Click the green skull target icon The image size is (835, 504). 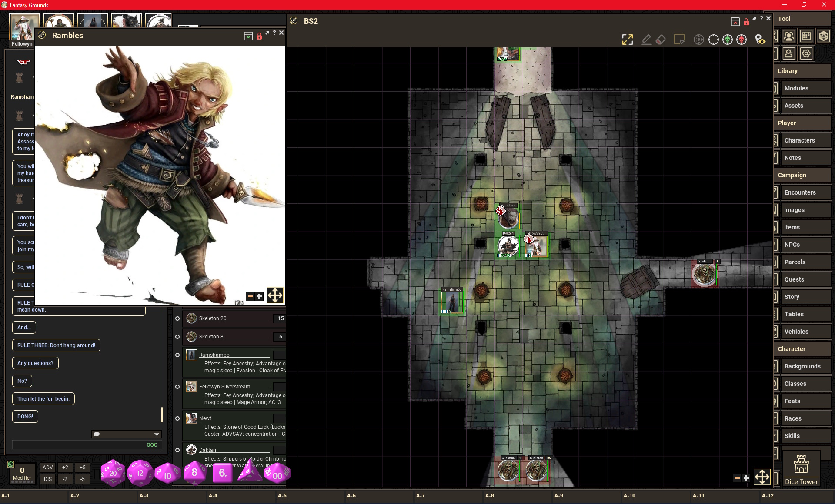pyautogui.click(x=728, y=40)
